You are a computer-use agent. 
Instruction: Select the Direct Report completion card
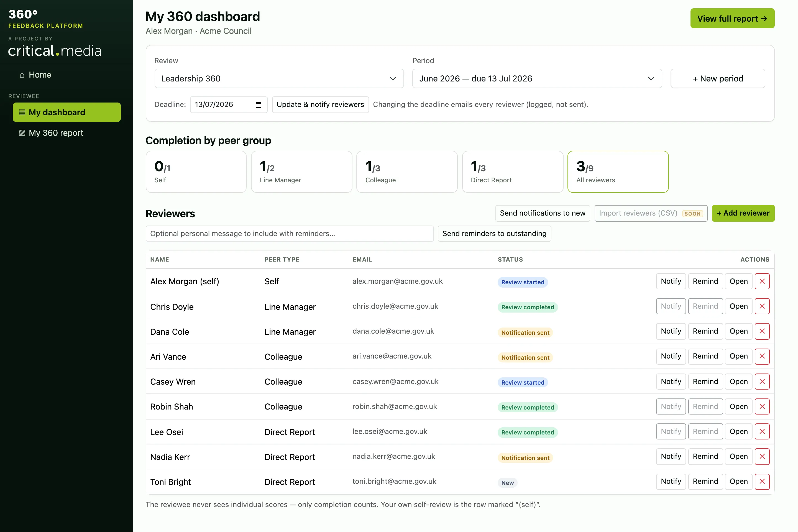click(x=513, y=172)
